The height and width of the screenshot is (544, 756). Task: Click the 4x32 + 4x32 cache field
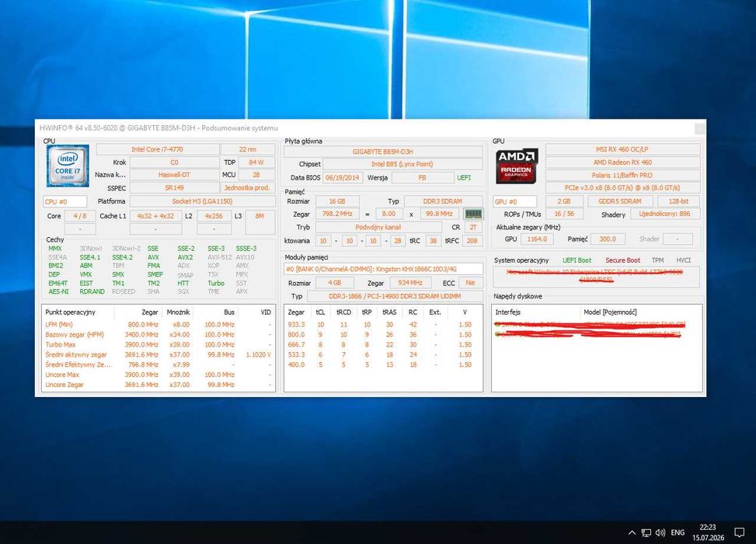pos(155,216)
